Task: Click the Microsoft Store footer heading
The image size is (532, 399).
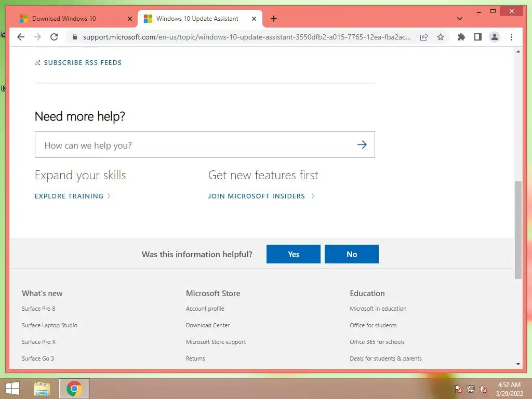Action: (213, 294)
